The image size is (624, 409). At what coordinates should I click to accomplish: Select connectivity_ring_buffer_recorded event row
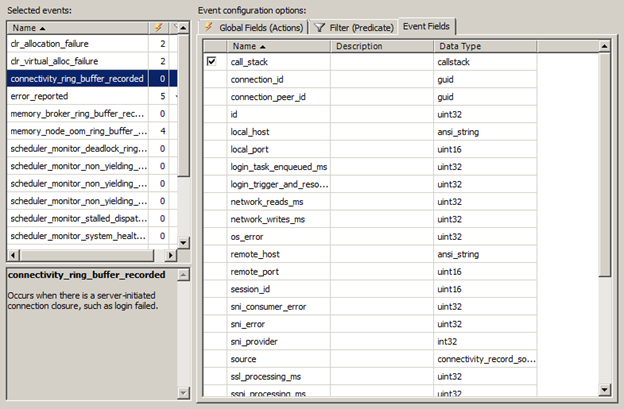coord(92,79)
